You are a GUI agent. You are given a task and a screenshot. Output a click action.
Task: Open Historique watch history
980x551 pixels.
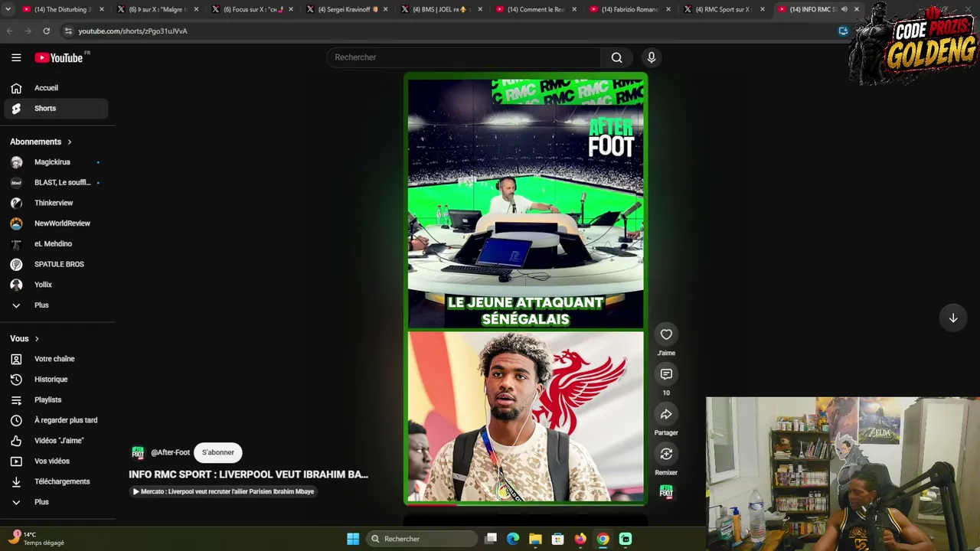[56, 380]
